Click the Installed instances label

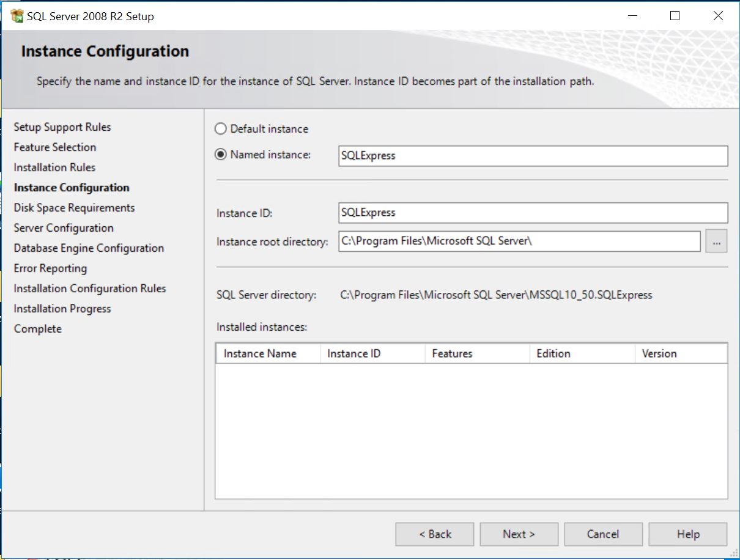tap(262, 327)
